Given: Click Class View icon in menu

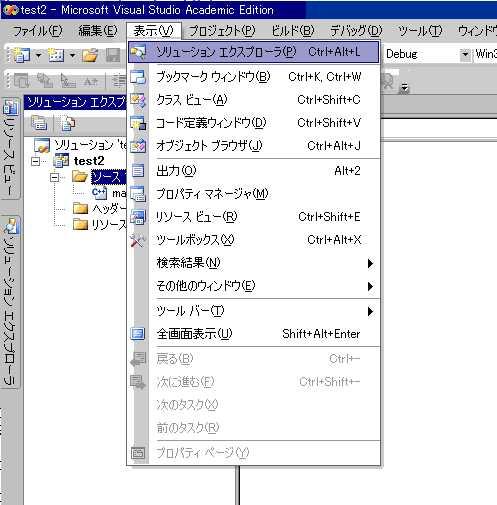Looking at the screenshot, I should click(138, 100).
